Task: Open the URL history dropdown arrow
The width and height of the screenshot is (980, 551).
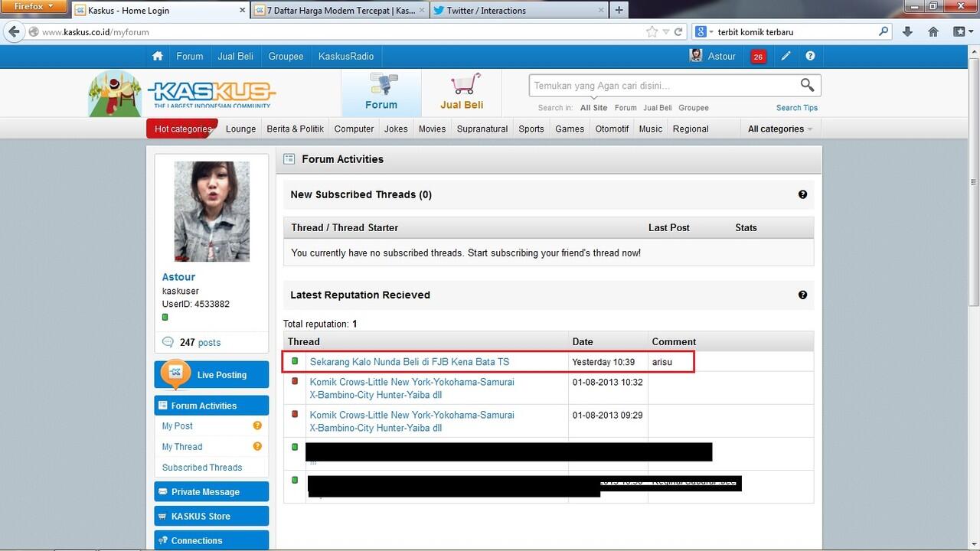Action: [x=666, y=32]
